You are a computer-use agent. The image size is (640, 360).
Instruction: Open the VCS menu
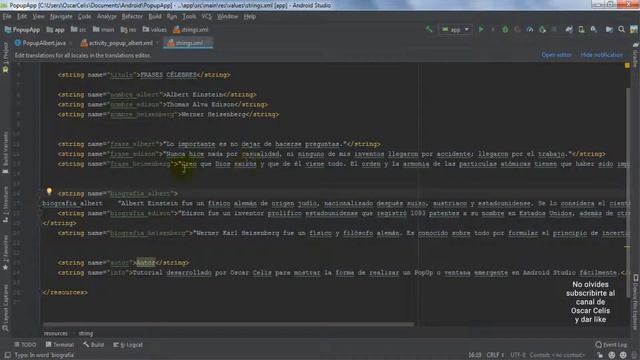(x=207, y=17)
